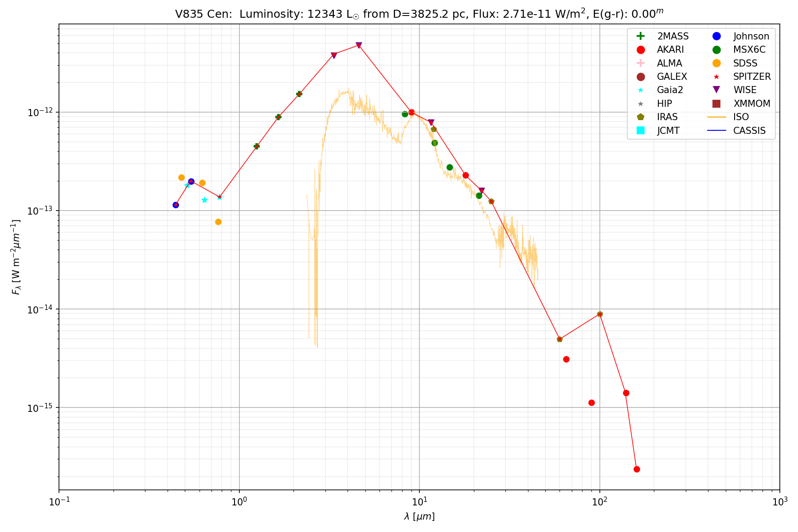Click the WISE purple triangle legend marker

click(716, 90)
